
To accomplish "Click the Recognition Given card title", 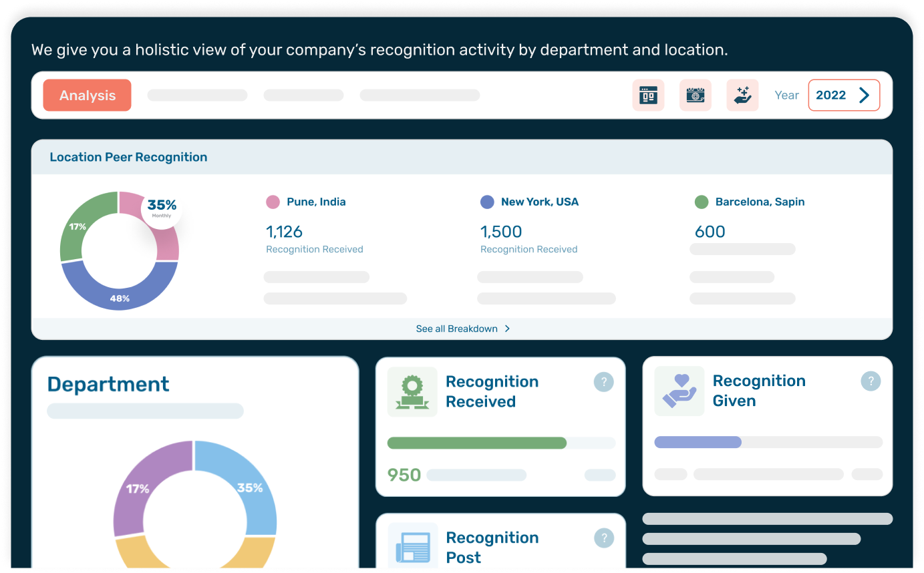I will pos(759,391).
